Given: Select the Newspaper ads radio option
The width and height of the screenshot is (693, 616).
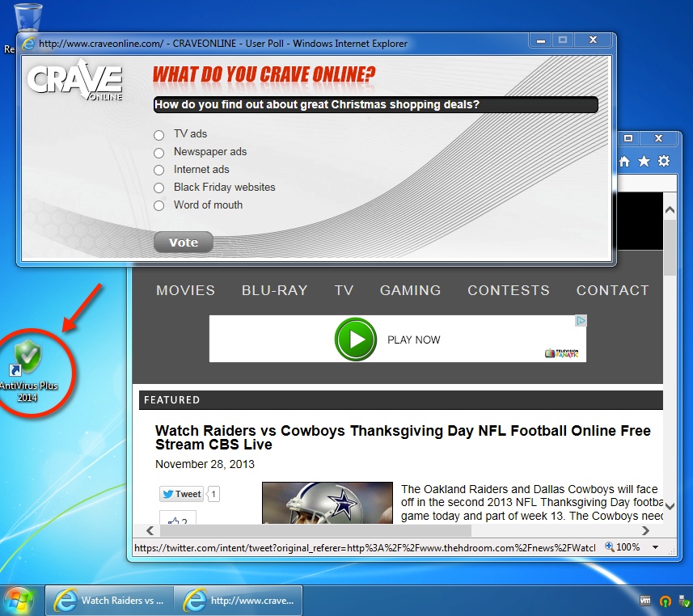Looking at the screenshot, I should [158, 153].
